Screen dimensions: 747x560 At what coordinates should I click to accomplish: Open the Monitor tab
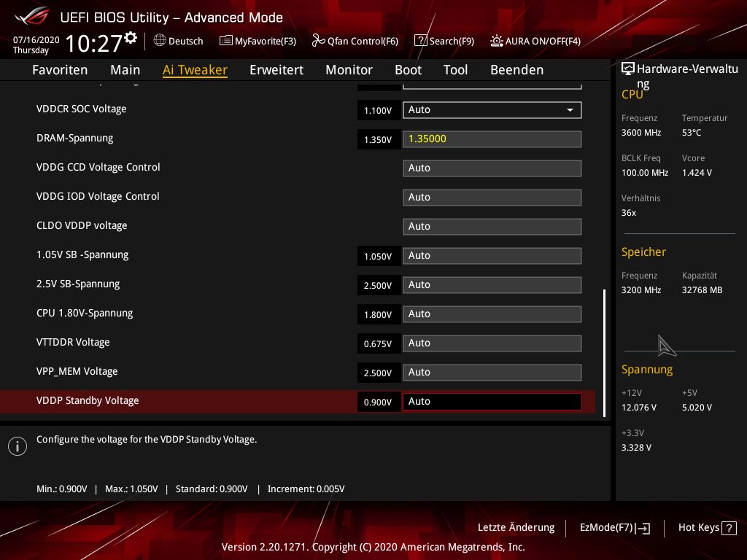349,70
